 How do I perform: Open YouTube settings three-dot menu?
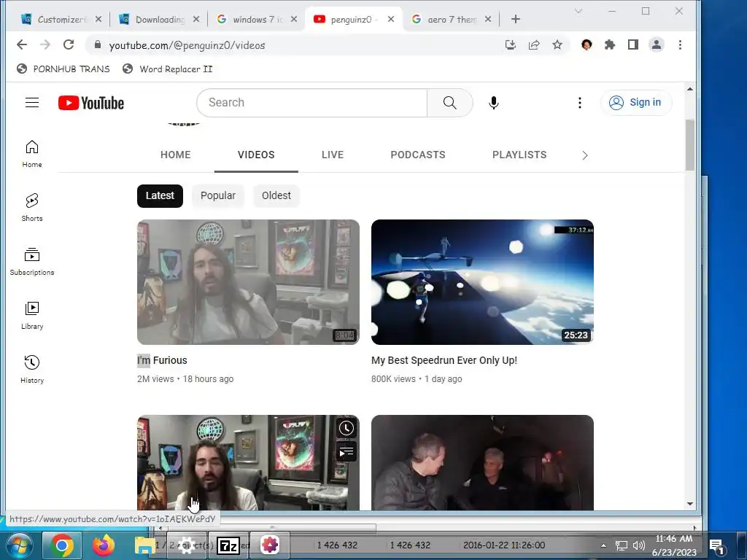click(579, 102)
